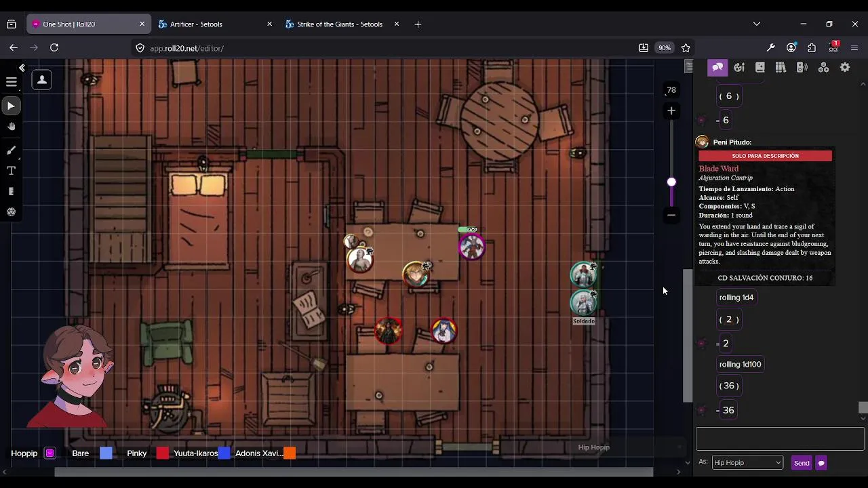Click the 'rolling 1d4' formula text
Image resolution: width=868 pixels, height=488 pixels.
[736, 298]
